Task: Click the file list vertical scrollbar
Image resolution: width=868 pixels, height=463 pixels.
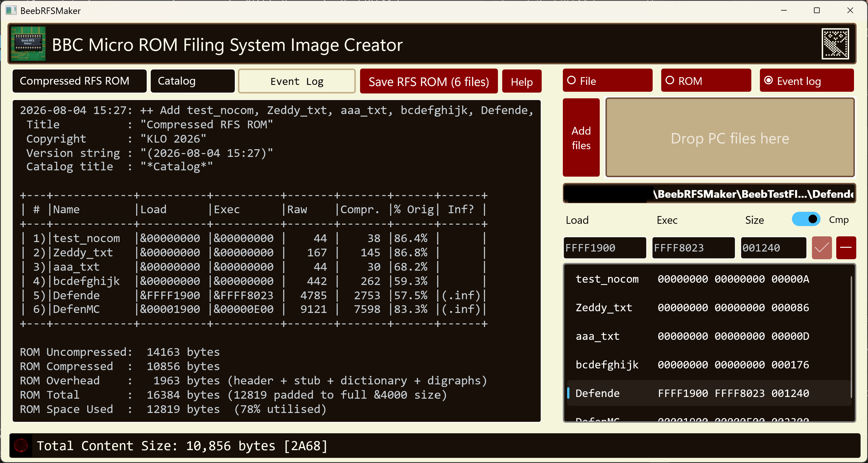Action: [x=851, y=337]
